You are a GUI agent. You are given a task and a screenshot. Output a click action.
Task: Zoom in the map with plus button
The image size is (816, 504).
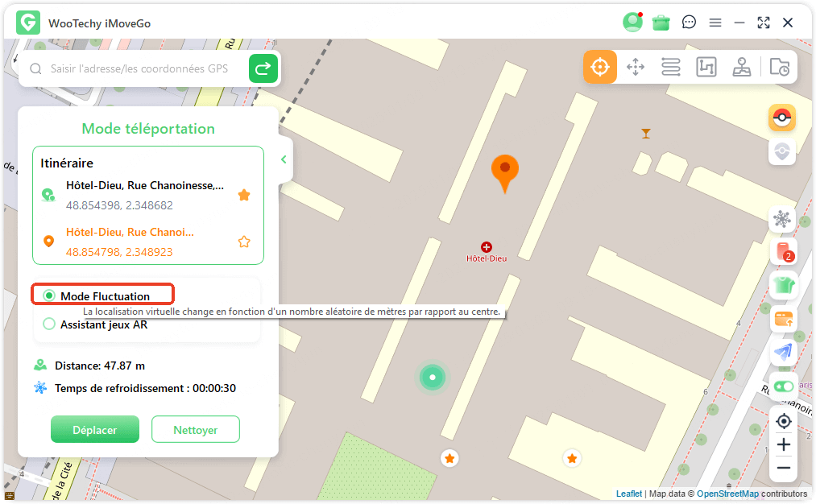coord(783,444)
